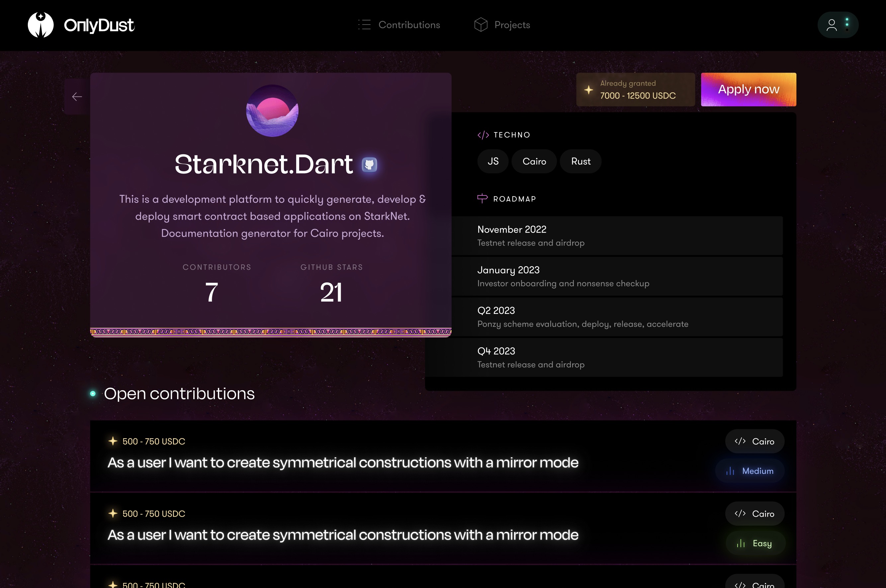Click the Roadmap signpost icon
The height and width of the screenshot is (588, 886).
(x=482, y=198)
